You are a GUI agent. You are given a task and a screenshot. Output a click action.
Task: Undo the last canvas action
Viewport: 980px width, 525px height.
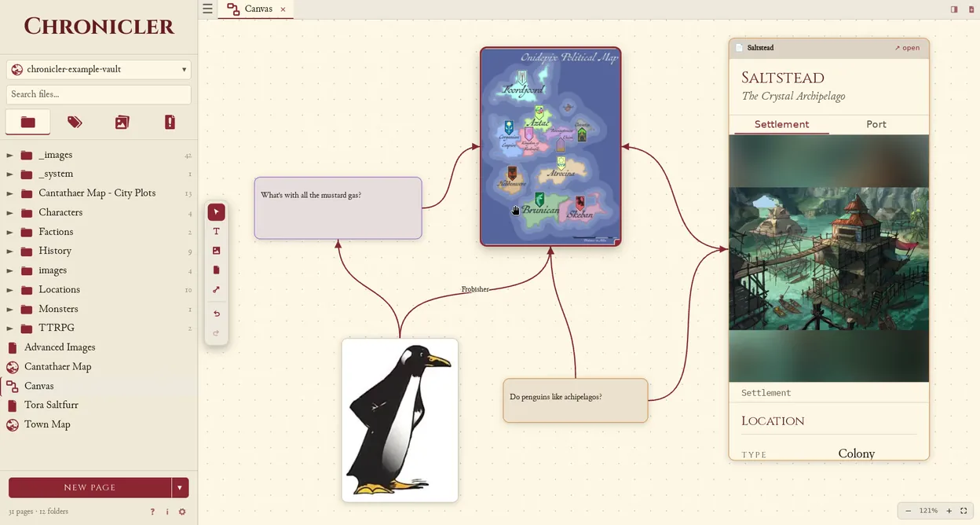click(x=216, y=314)
